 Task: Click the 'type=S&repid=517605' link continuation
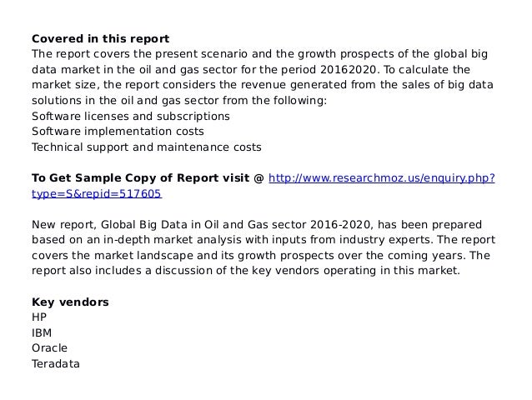96,193
